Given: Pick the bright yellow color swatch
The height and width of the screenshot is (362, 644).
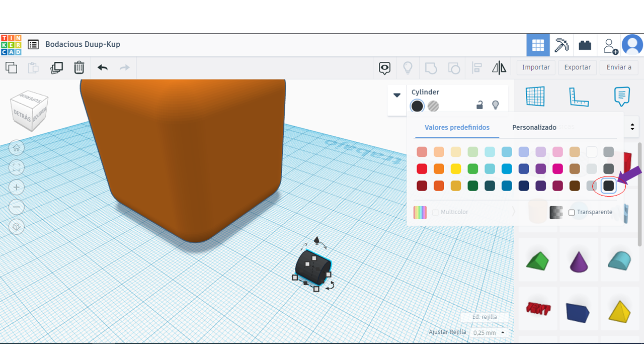Looking at the screenshot, I should 456,169.
